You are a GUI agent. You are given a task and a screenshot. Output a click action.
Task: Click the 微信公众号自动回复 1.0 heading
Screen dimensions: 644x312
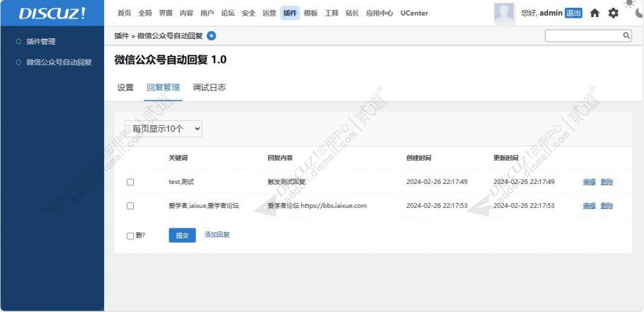(x=170, y=60)
